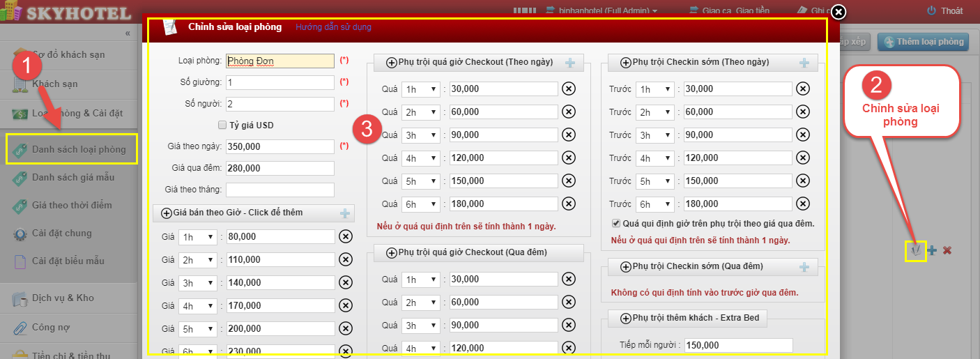The height and width of the screenshot is (359, 980).
Task: Click the Thoát logout link
Action: click(x=951, y=10)
